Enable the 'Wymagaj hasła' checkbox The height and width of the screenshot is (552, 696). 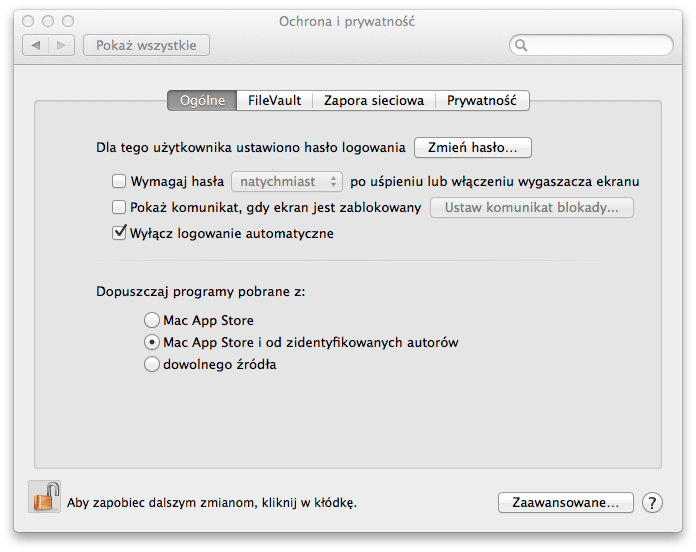(119, 181)
